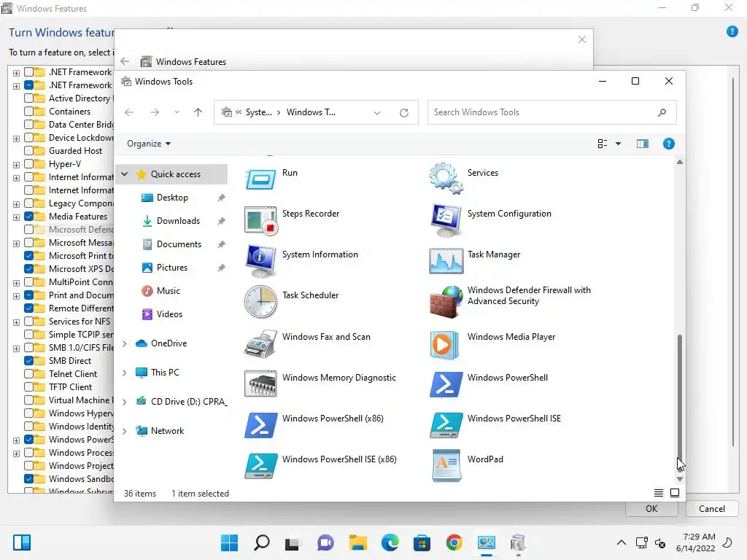Open the recent locations dropdown arrow
The height and width of the screenshot is (560, 747).
point(177,112)
